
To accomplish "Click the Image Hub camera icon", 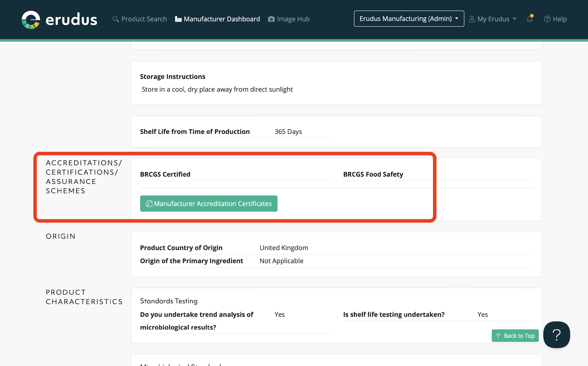I will [x=271, y=19].
